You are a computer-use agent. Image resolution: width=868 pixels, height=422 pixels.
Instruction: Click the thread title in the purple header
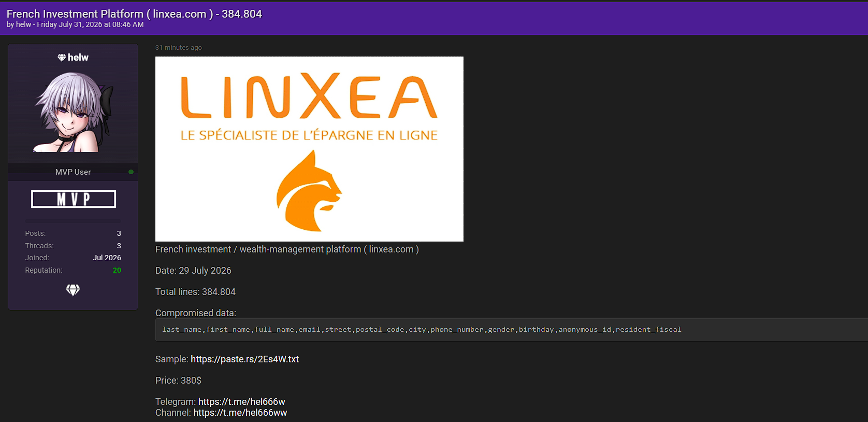tap(134, 14)
